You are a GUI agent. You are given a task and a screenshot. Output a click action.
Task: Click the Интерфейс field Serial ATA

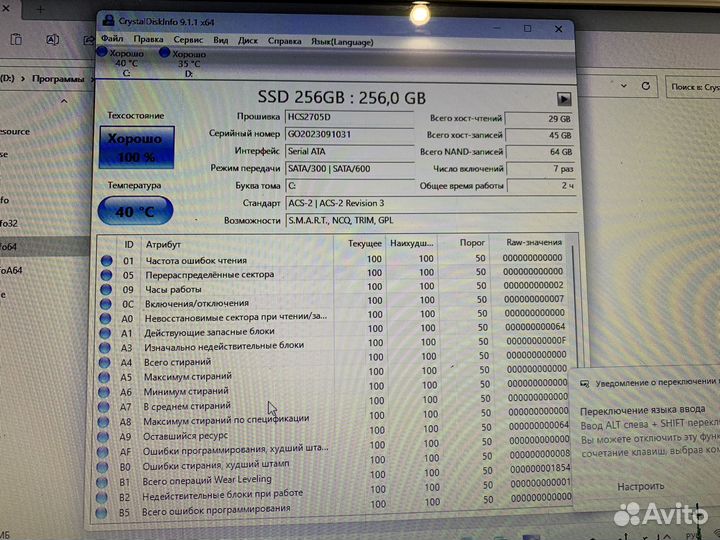pos(349,151)
